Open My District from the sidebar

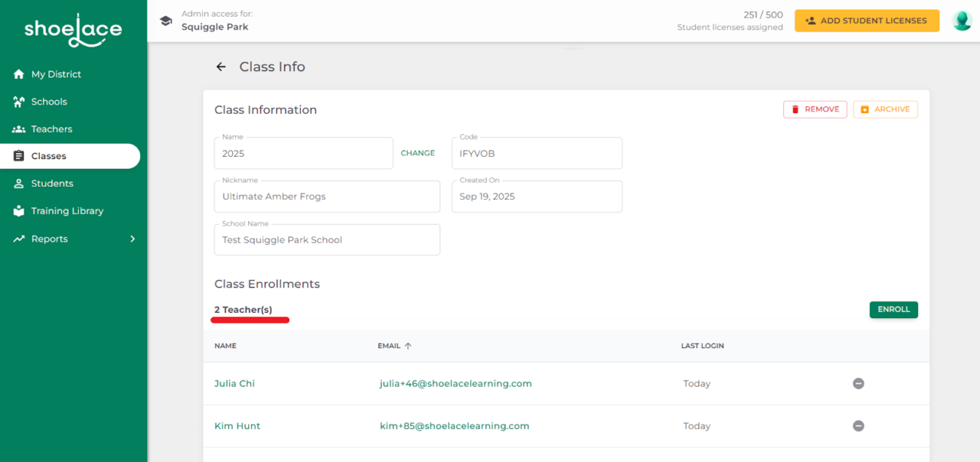pyautogui.click(x=56, y=75)
